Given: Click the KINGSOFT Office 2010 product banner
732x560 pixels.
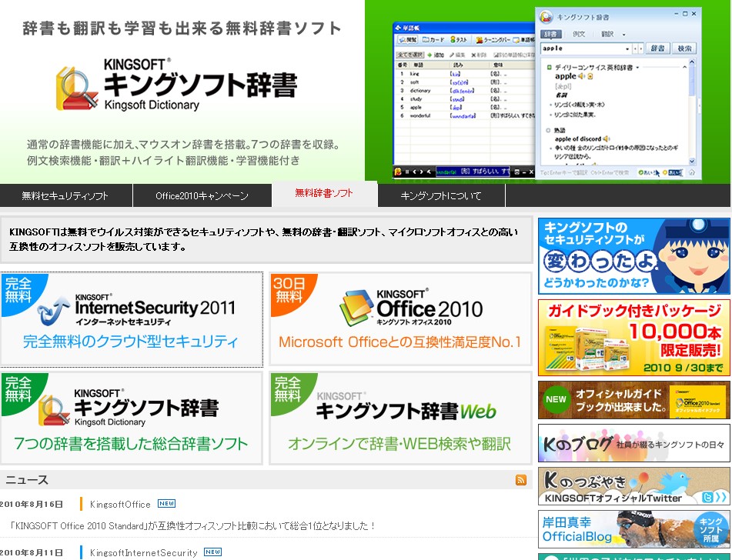Looking at the screenshot, I should coord(400,319).
